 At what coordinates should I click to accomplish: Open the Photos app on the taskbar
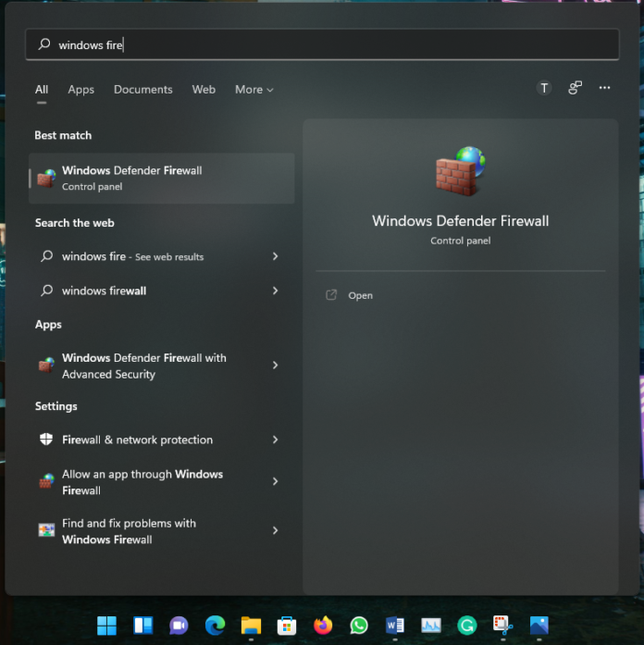click(x=539, y=626)
